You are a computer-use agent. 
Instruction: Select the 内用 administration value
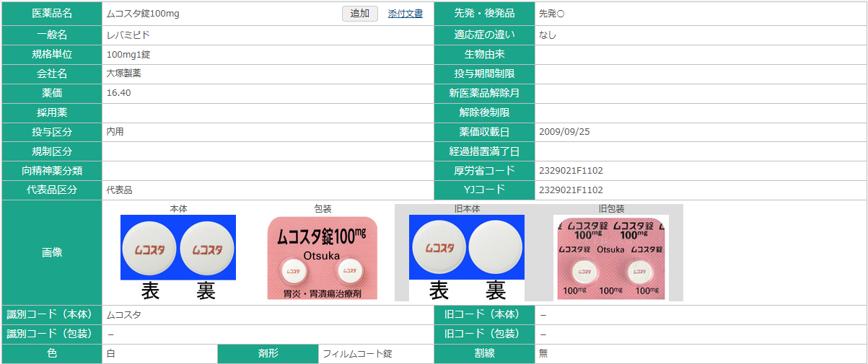[115, 132]
